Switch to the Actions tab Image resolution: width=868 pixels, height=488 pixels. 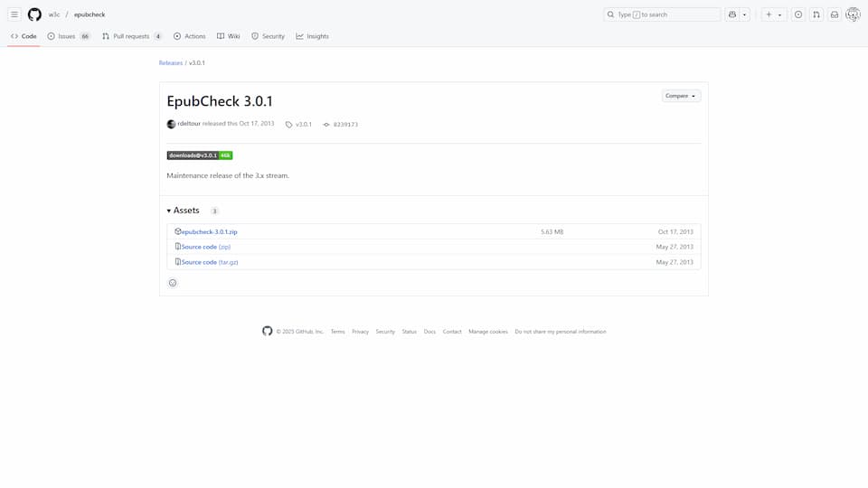pyautogui.click(x=189, y=36)
